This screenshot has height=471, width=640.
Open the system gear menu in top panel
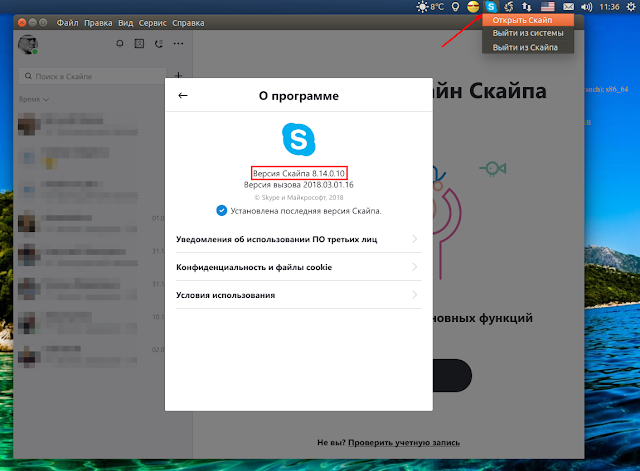[x=631, y=7]
